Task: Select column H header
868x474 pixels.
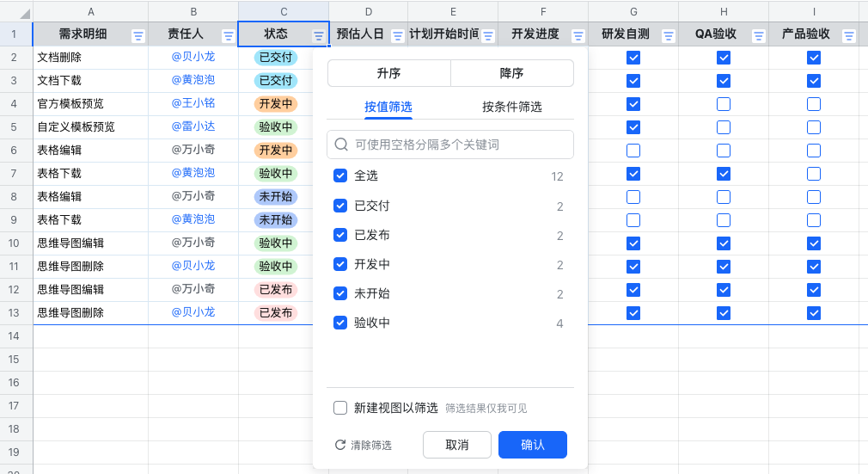Action: pyautogui.click(x=724, y=12)
